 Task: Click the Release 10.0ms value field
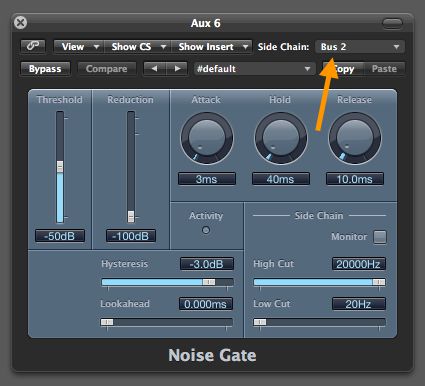(x=355, y=179)
